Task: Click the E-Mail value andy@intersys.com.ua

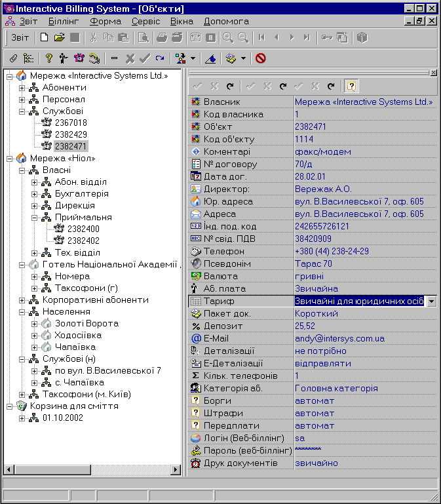Action: coord(339,338)
